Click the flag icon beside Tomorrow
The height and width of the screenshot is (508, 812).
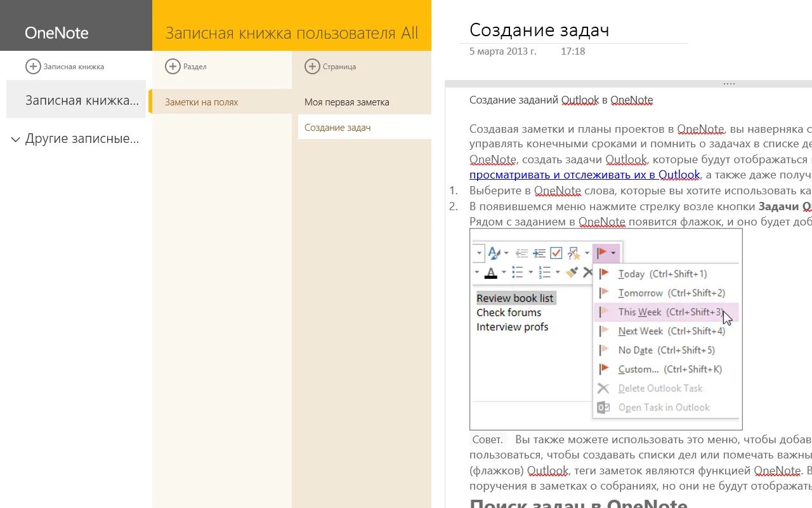coord(604,293)
